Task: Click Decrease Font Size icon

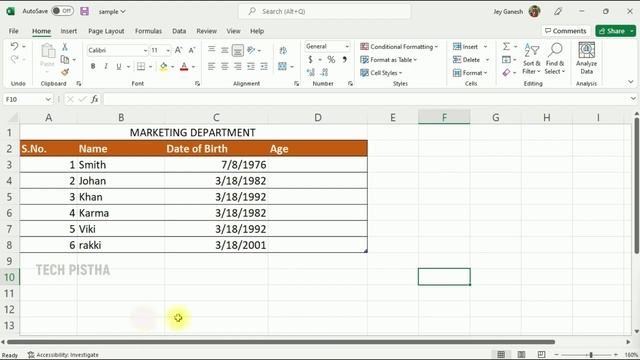Action: (x=191, y=50)
